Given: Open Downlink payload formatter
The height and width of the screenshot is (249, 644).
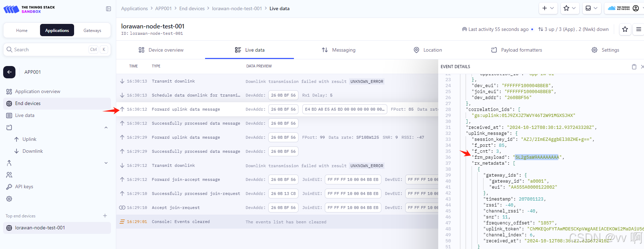Looking at the screenshot, I should [x=33, y=151].
